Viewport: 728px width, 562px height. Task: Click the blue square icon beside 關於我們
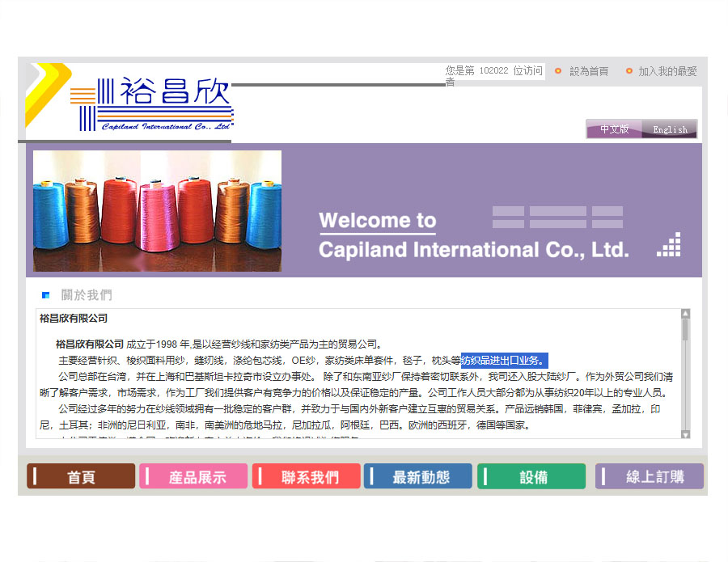(x=46, y=295)
